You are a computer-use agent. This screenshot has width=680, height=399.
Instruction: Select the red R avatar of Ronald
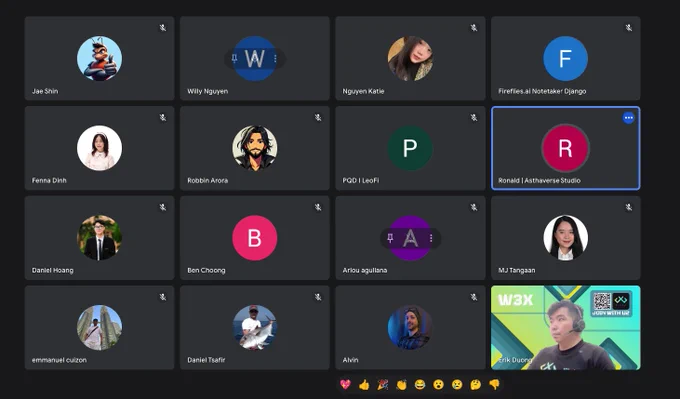point(566,148)
